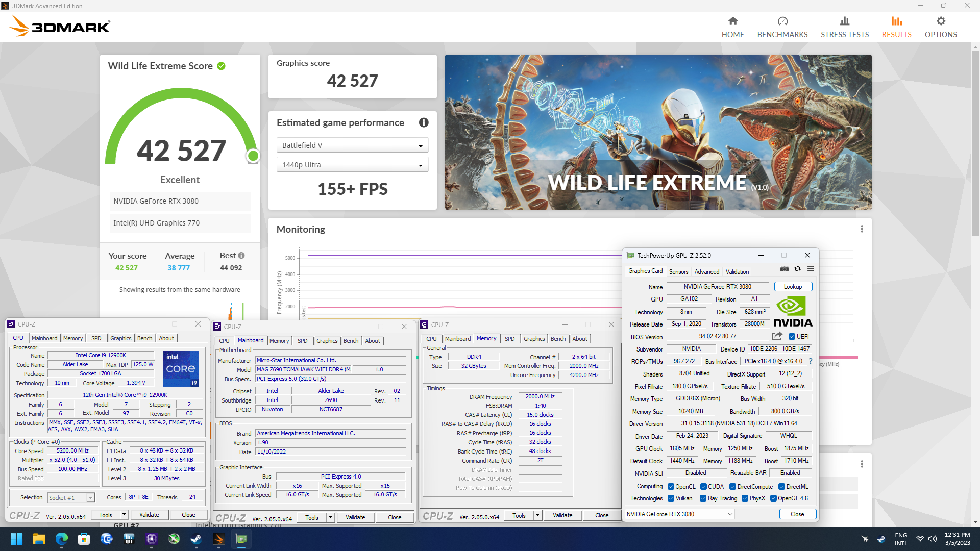Open the Battlefield V game dropdown
The image size is (980, 551).
pyautogui.click(x=352, y=145)
